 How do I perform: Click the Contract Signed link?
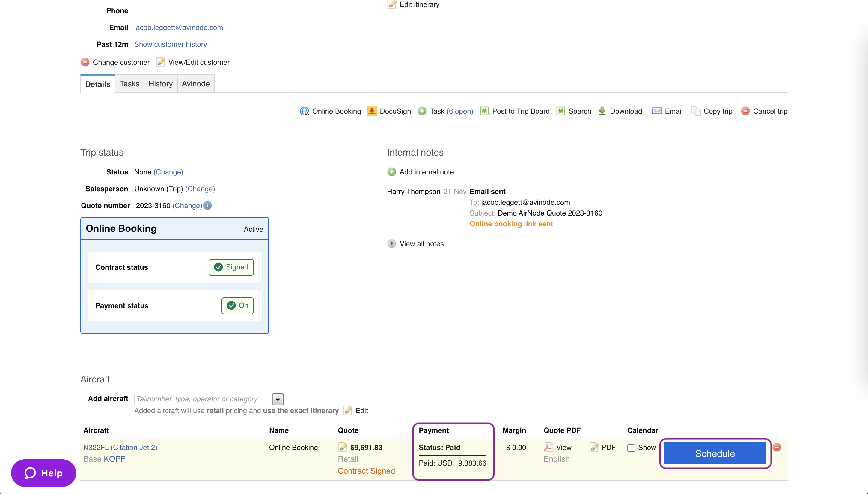pos(366,471)
